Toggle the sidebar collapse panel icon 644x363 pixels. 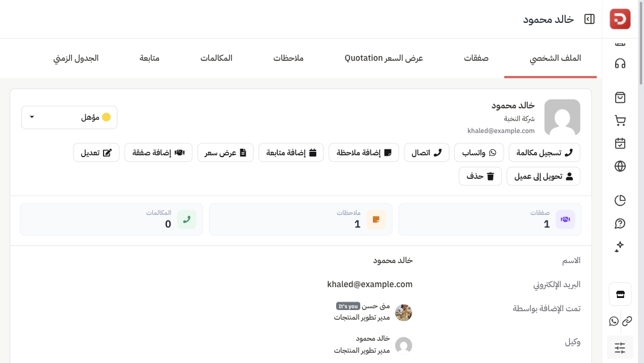tap(589, 19)
